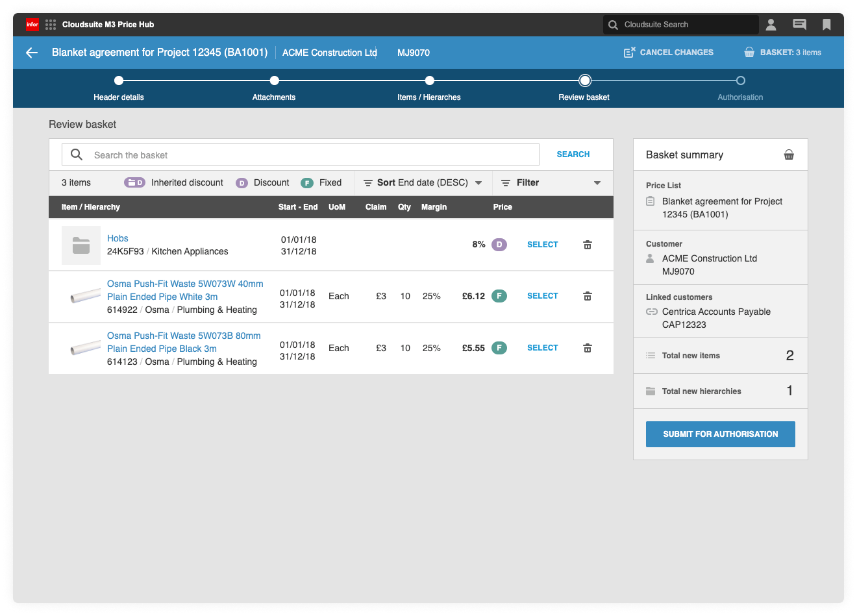Image resolution: width=857 pixels, height=616 pixels.
Task: Go to the Attachments step
Action: pyautogui.click(x=274, y=89)
